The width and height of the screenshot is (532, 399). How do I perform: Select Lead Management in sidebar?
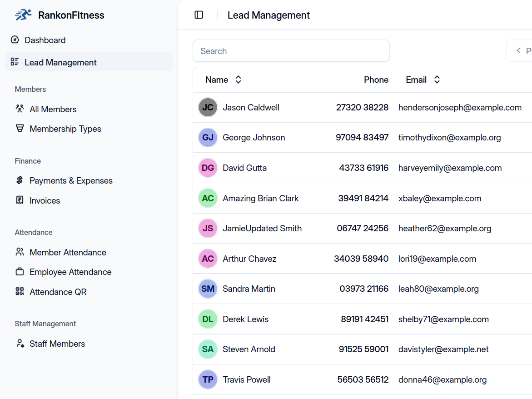pyautogui.click(x=89, y=62)
